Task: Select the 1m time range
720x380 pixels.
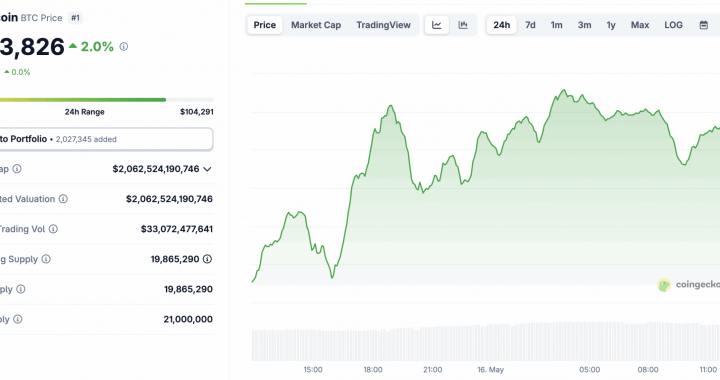Action: [557, 25]
